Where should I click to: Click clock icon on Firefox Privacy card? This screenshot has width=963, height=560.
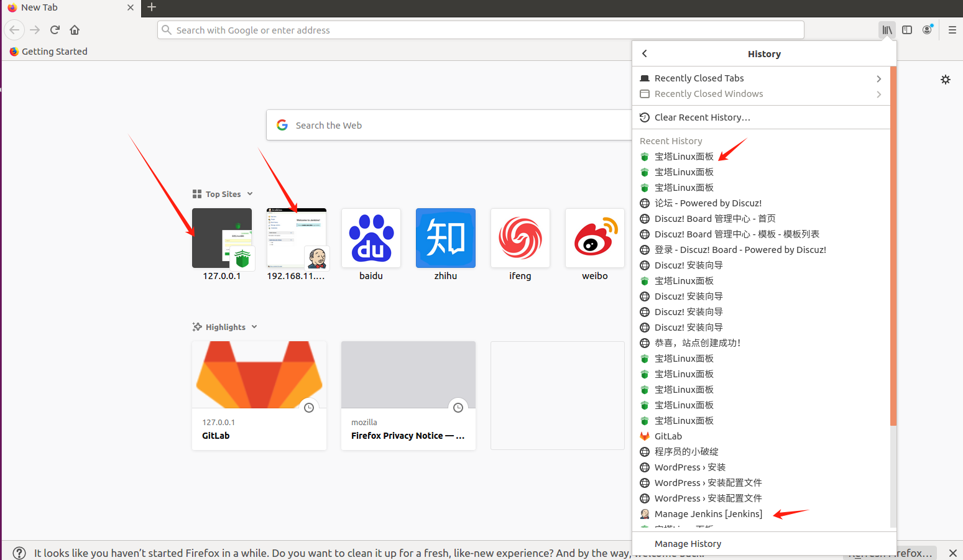458,408
